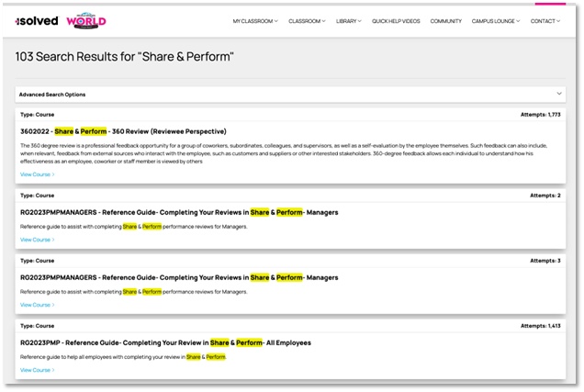This screenshot has height=392, width=584.
Task: Click the "Attempts: 1,773" text
Action: point(541,115)
